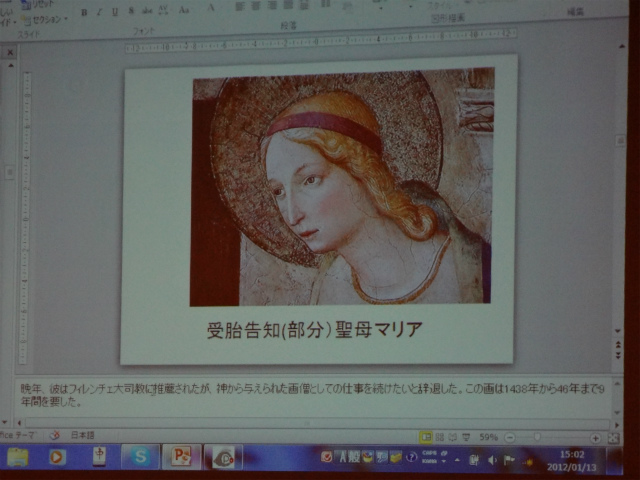The height and width of the screenshot is (480, 640).
Task: Apply text shadow with the S icon
Action: tap(131, 11)
